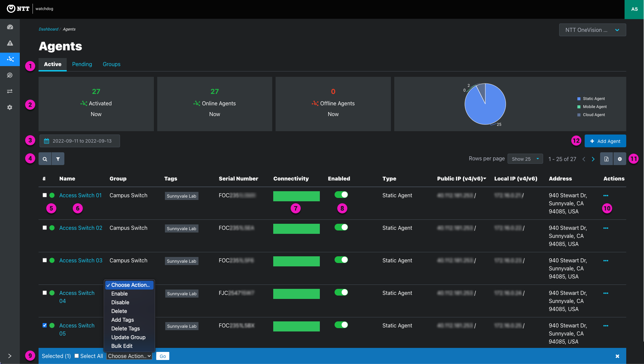Check the box for Access Switch 02
Viewport: 644px width, 364px height.
coord(45,227)
